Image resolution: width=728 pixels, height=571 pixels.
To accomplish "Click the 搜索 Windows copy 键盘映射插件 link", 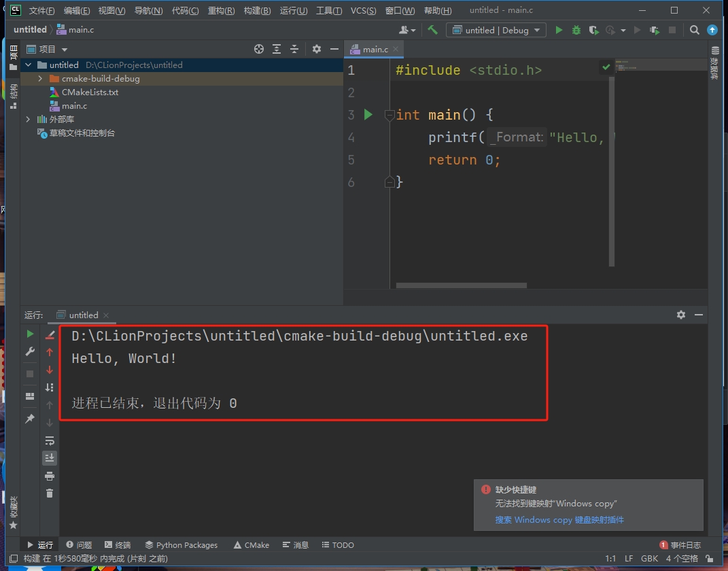I will point(559,520).
